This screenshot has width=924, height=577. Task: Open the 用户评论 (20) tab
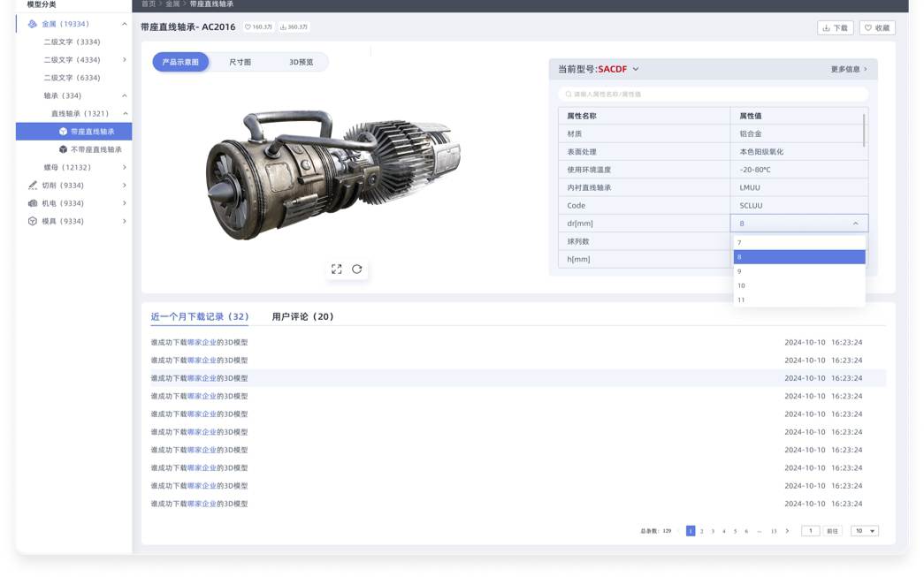coord(302,316)
